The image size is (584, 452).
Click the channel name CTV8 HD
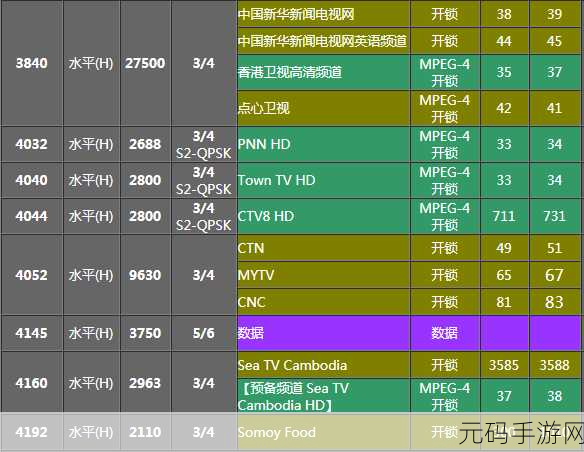pos(323,216)
